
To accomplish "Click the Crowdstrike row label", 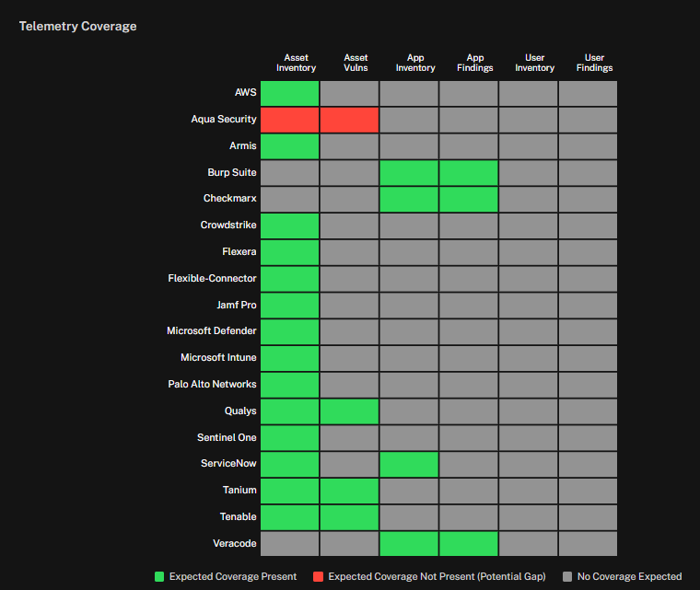I will click(228, 225).
